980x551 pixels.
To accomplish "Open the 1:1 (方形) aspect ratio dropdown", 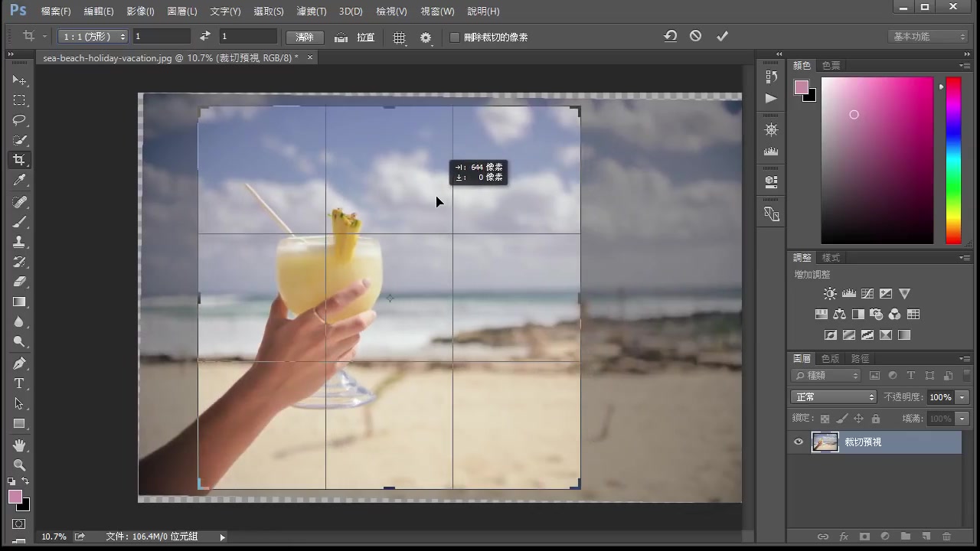I will pyautogui.click(x=92, y=36).
